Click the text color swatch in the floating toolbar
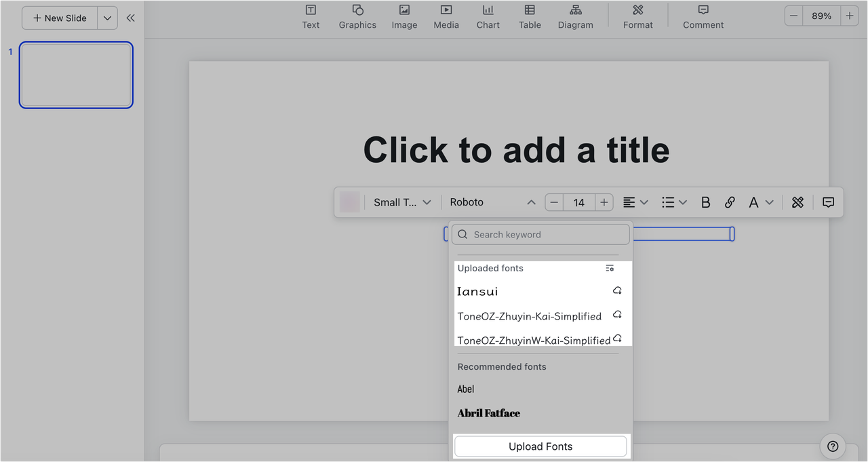This screenshot has width=868, height=462. click(350, 202)
